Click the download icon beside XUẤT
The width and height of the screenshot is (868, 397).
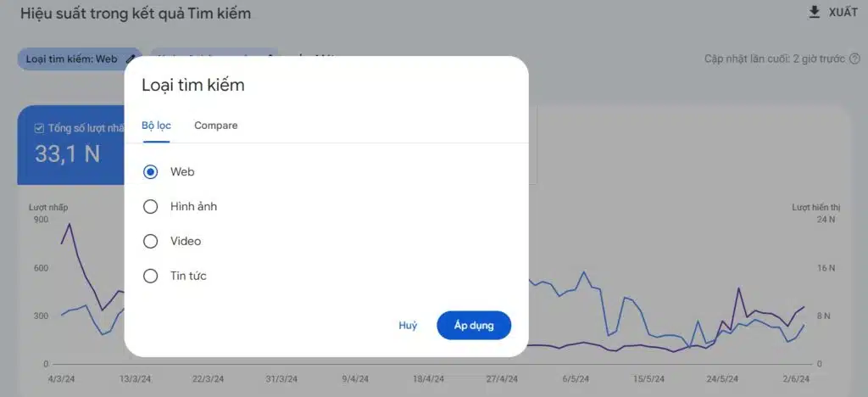point(815,12)
